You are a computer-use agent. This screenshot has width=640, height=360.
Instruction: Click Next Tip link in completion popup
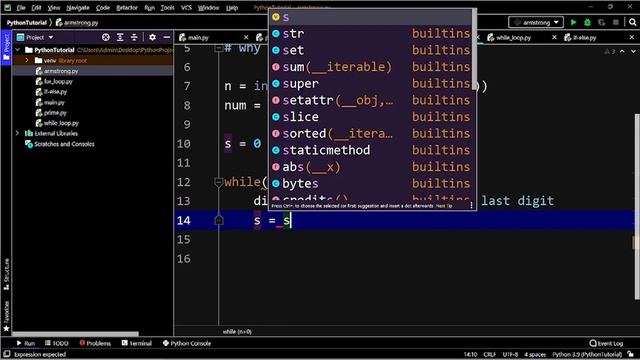tap(444, 206)
